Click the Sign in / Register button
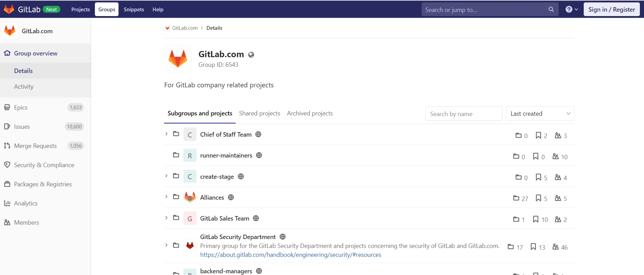Image resolution: width=644 pixels, height=275 pixels. [611, 10]
